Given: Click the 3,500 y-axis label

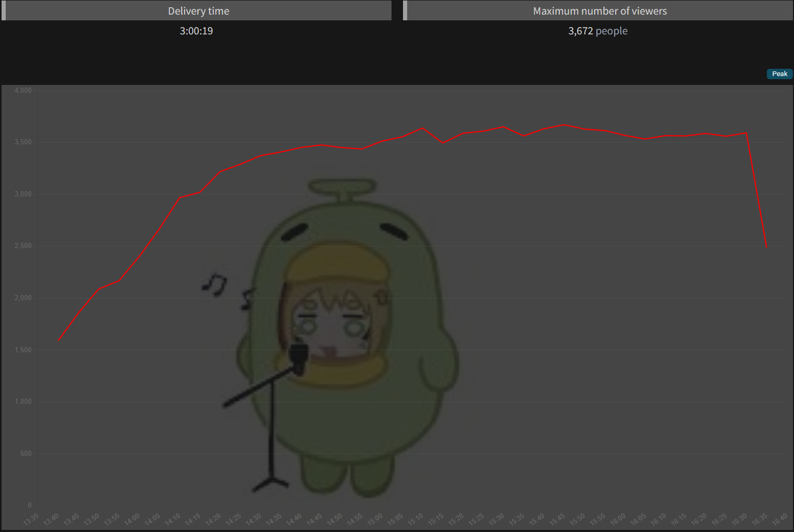Looking at the screenshot, I should (x=23, y=142).
